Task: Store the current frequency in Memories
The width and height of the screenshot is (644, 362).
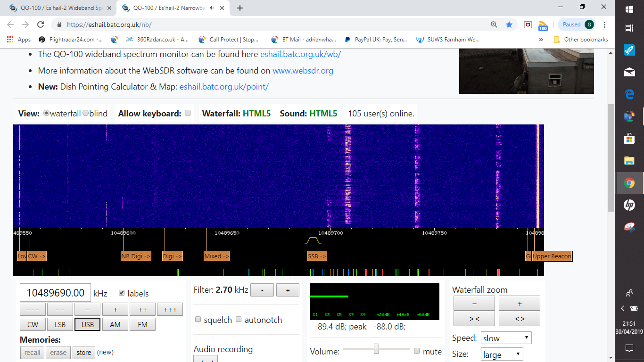Action: [x=84, y=353]
